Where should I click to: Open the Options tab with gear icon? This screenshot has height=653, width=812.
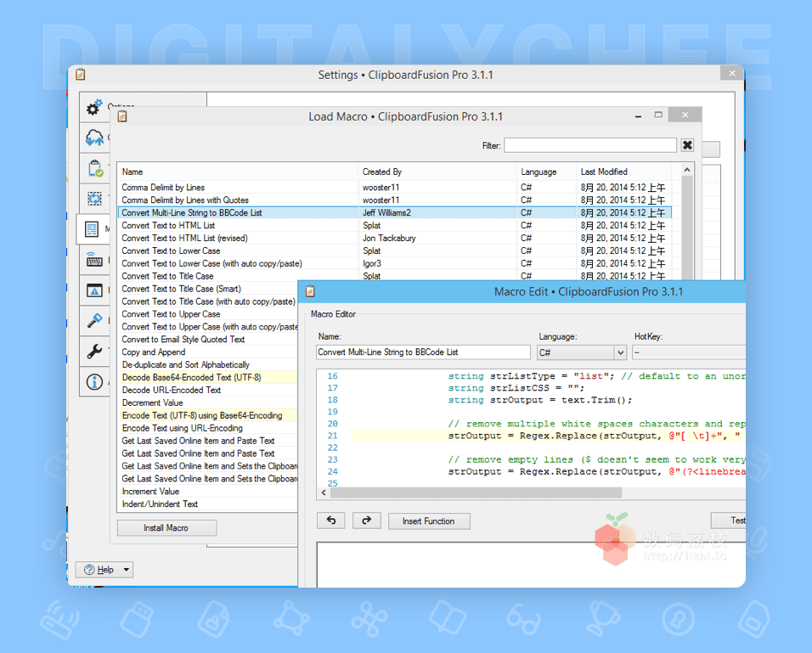(x=94, y=107)
